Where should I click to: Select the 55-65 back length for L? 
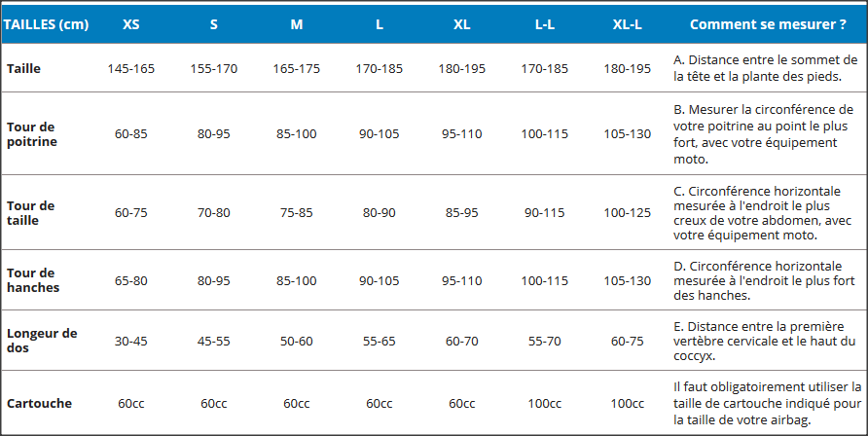pos(380,342)
